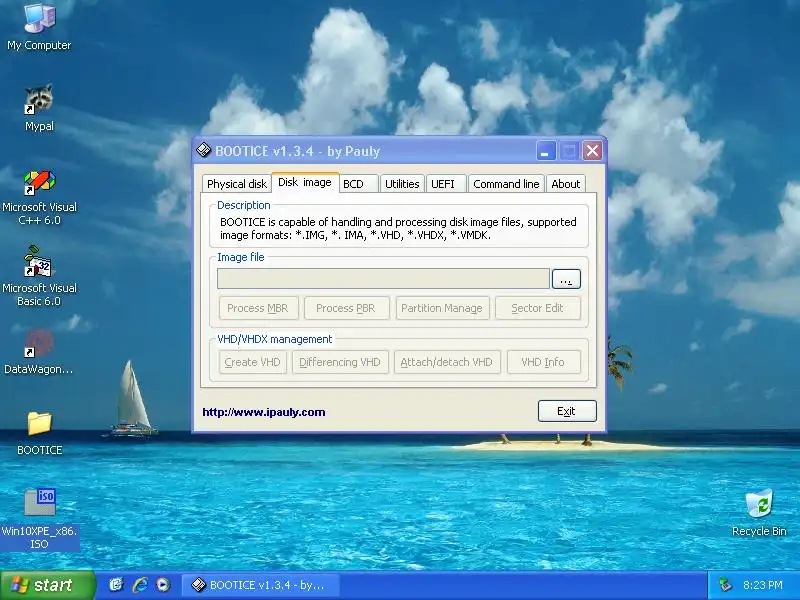Click the Attach/detach VHD button

coord(447,362)
